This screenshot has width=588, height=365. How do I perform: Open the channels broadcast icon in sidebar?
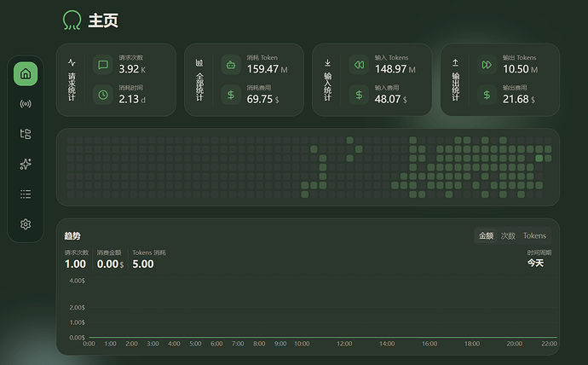click(26, 104)
